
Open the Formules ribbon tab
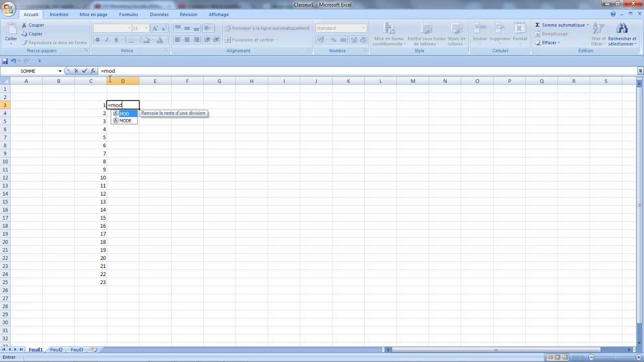click(x=128, y=14)
